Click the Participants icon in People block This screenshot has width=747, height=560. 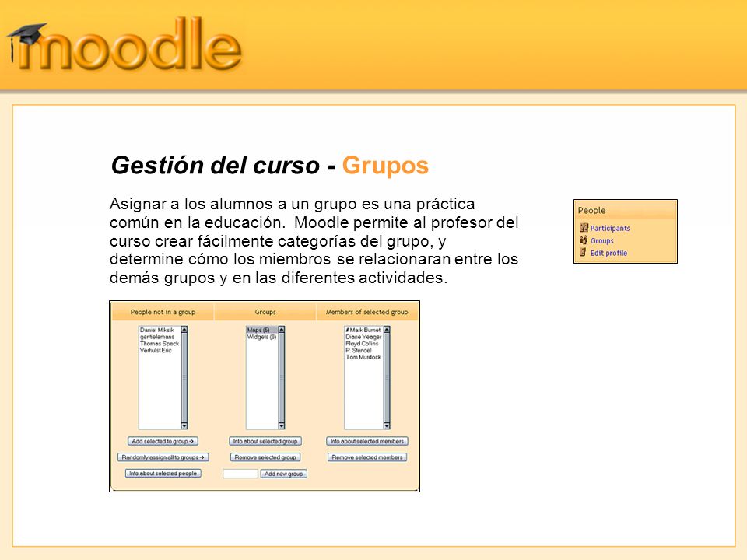[584, 228]
